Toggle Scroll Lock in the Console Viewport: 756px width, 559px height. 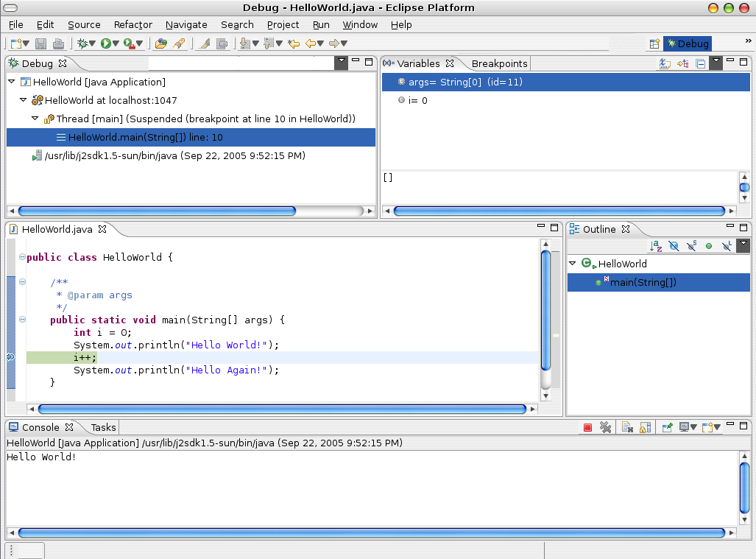point(645,427)
